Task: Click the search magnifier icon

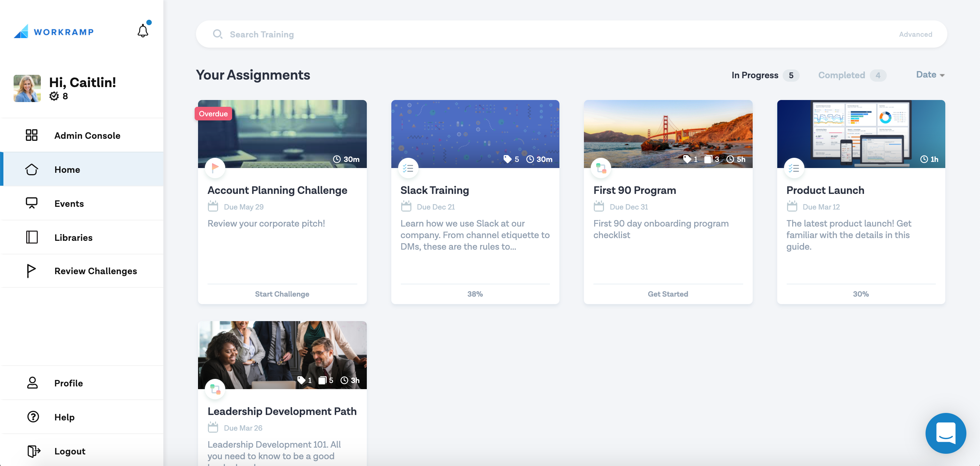Action: [218, 34]
